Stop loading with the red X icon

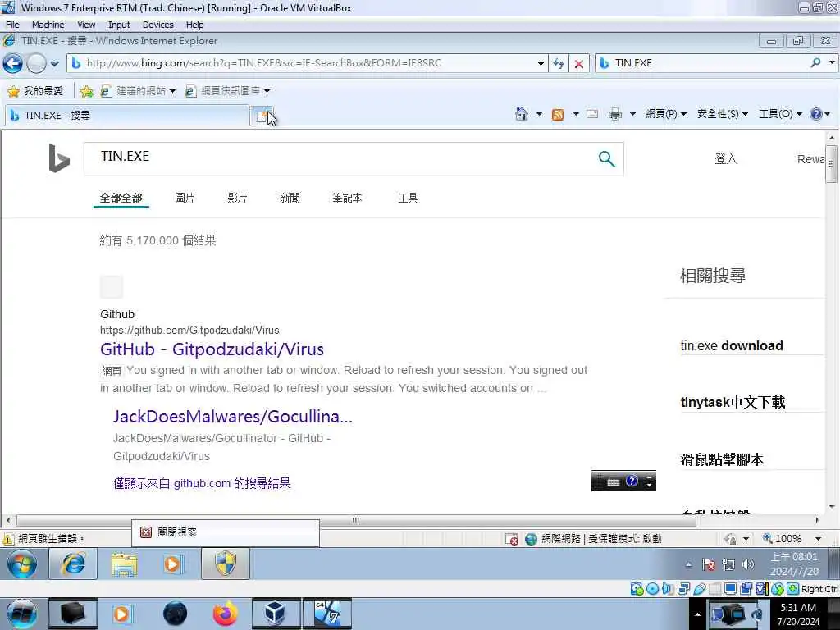pos(579,63)
